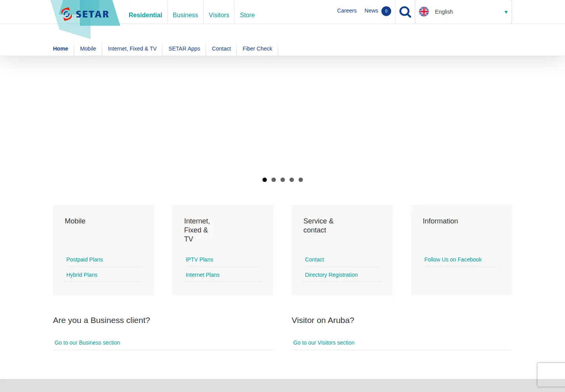Select the third carousel dot
Image resolution: width=565 pixels, height=392 pixels.
coord(282,180)
